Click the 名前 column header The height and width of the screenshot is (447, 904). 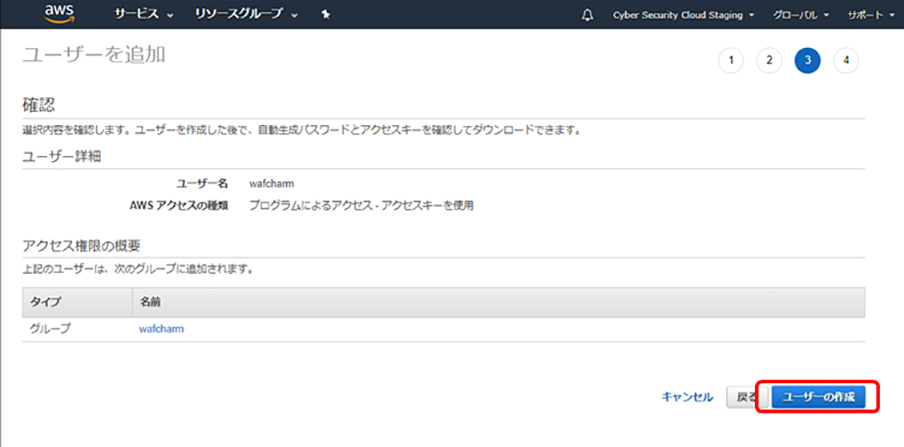tap(151, 301)
